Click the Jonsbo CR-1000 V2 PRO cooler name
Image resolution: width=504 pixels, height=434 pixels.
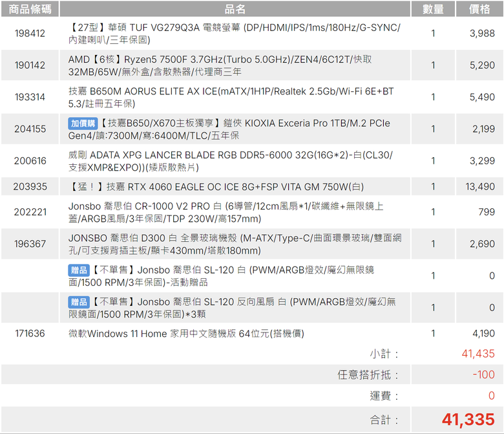[226, 212]
